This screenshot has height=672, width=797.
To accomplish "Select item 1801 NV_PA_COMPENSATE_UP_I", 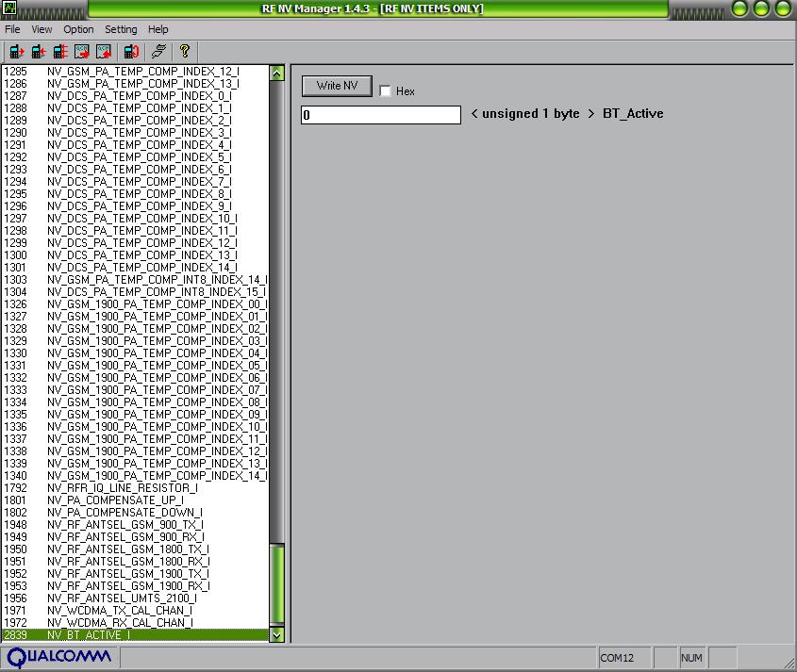I will 135,500.
